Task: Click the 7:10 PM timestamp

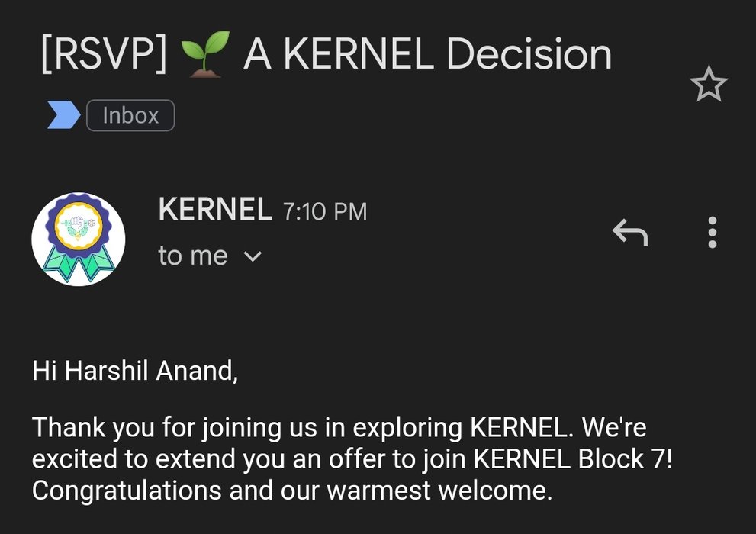Action: [x=325, y=211]
